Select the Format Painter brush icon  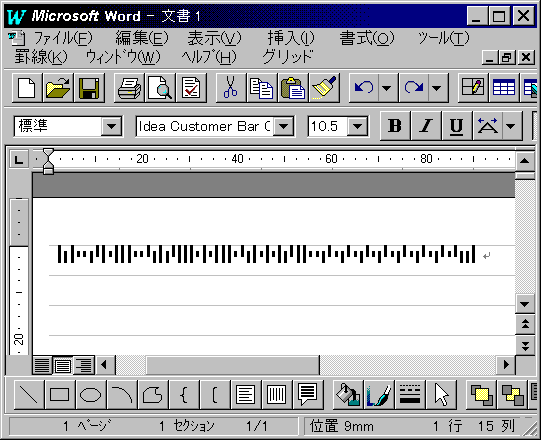[324, 88]
